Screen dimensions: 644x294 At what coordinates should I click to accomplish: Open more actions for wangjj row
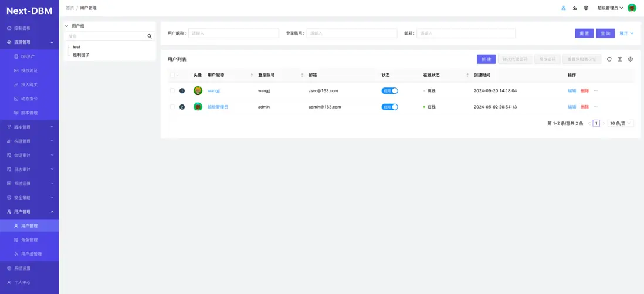(595, 90)
